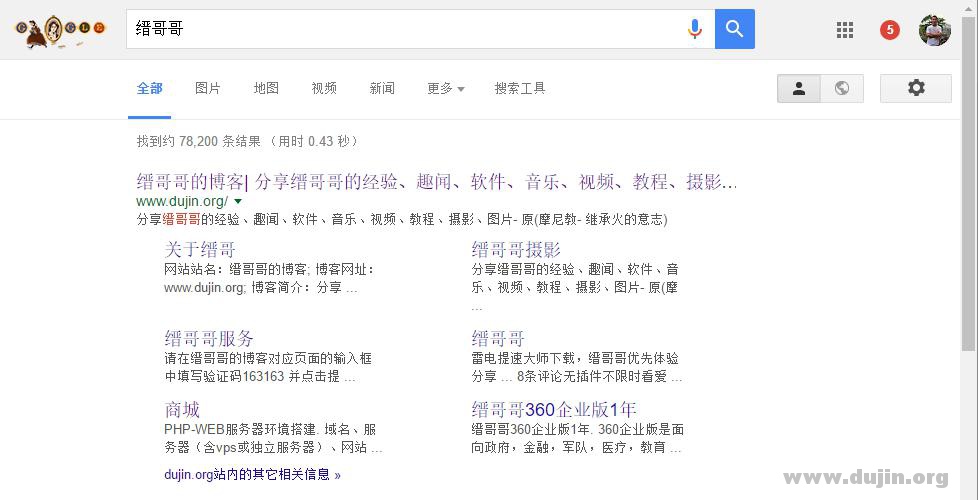Click the snippet 雷电提速大师下载
This screenshot has width=978, height=500.
(x=527, y=358)
